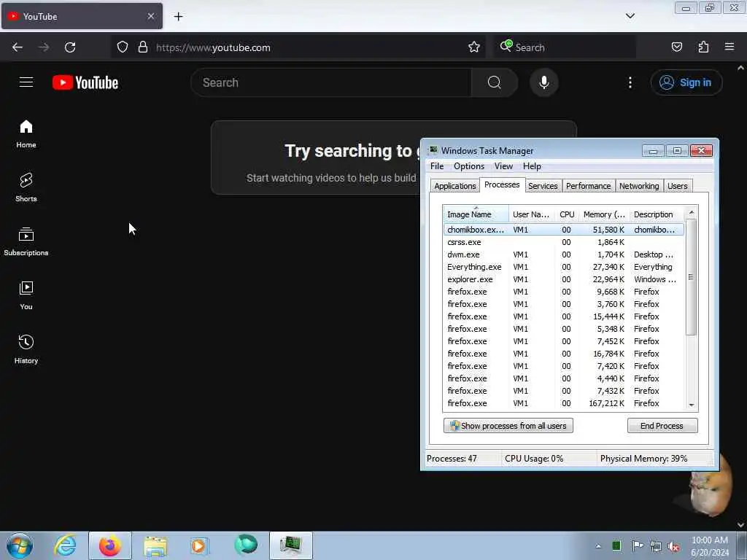The image size is (747, 560).
Task: Click the YouTube logo
Action: coord(85,82)
